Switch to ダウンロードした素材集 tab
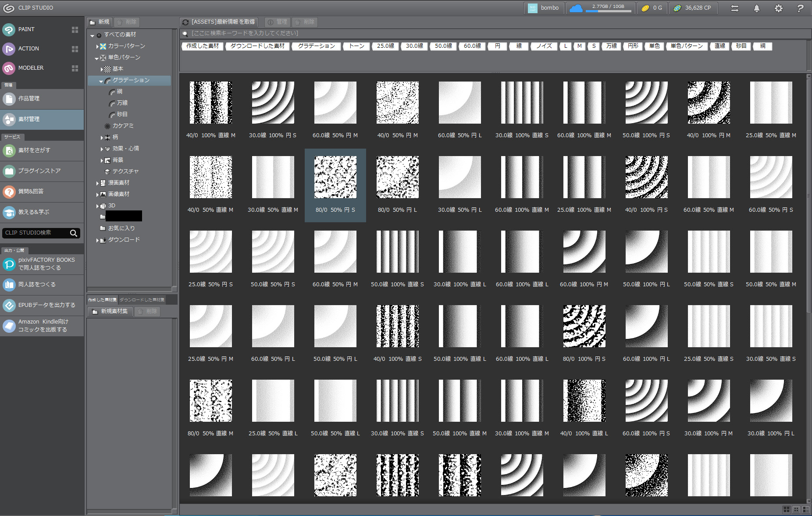812x516 pixels. click(142, 300)
